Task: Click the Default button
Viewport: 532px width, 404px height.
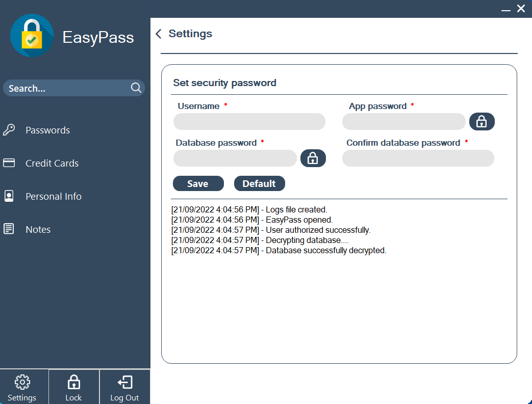Action: [259, 183]
